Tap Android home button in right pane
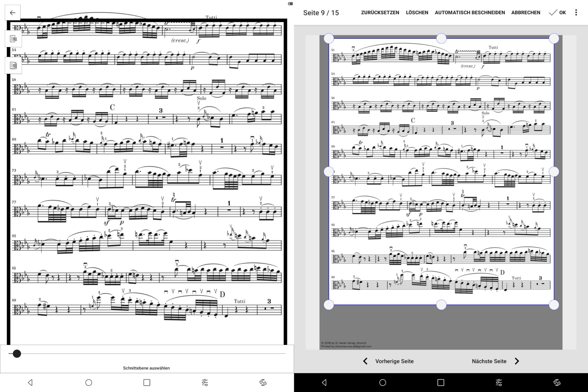Screen dimensions: 588x392 (x=383, y=383)
